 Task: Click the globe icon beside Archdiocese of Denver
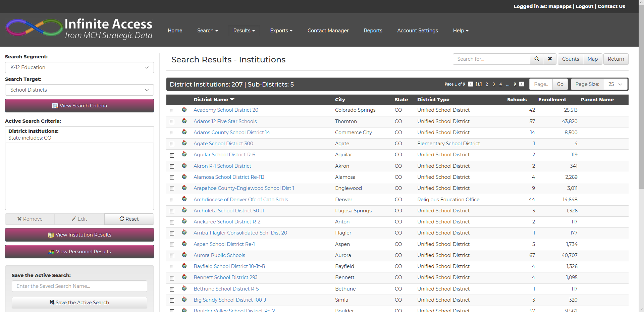pos(184,199)
